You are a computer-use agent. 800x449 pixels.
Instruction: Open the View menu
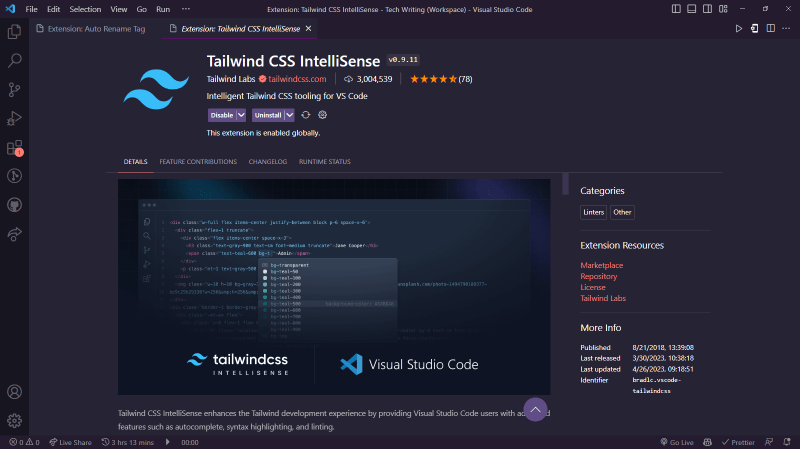[x=118, y=9]
